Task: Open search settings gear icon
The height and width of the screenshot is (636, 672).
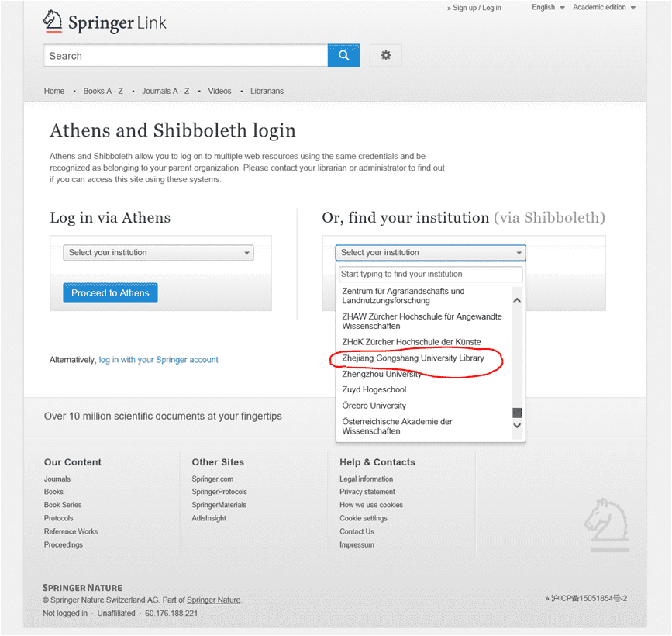Action: tap(386, 56)
